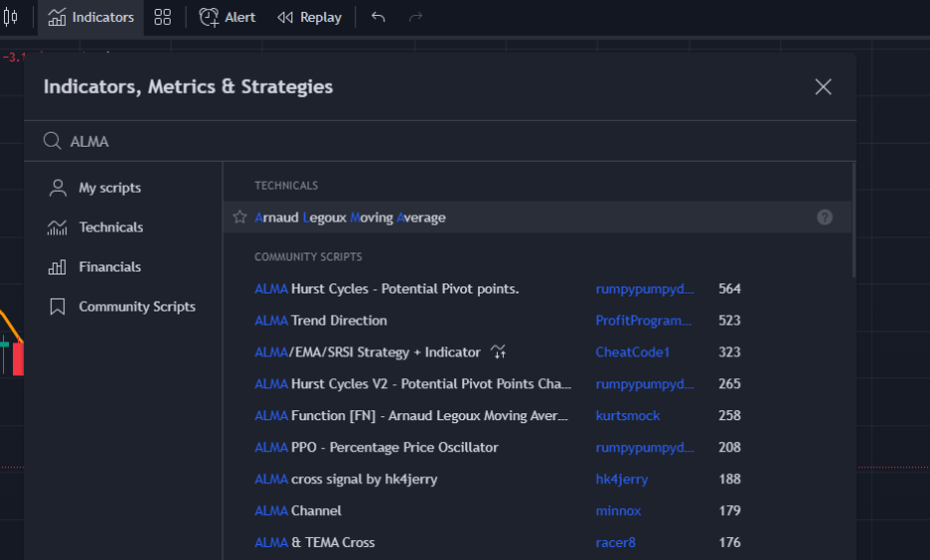Open rumpypumpyd author link for ALMA PPO
This screenshot has width=930, height=560.
click(x=645, y=448)
